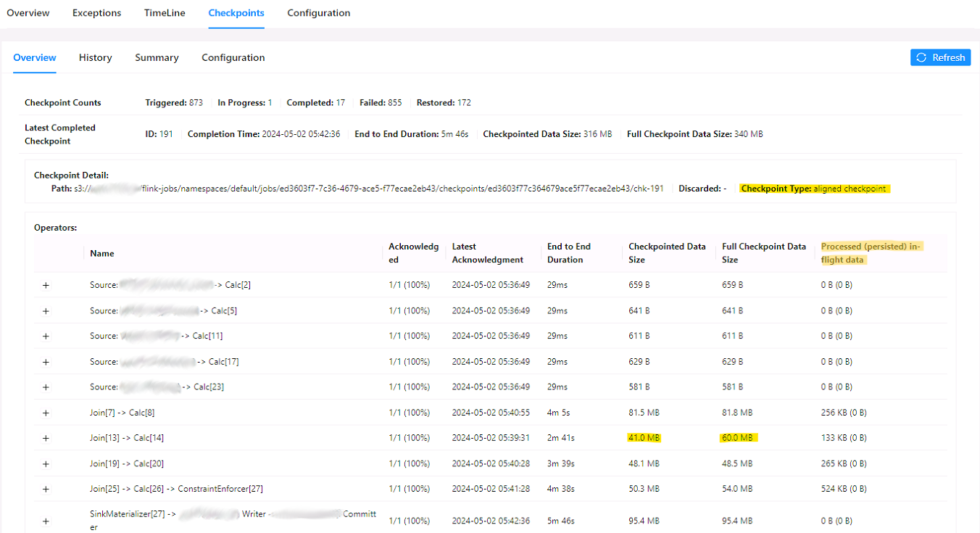
Task: Click the 2024-05-02 05:39:31 acknowledgment time
Action: (491, 438)
